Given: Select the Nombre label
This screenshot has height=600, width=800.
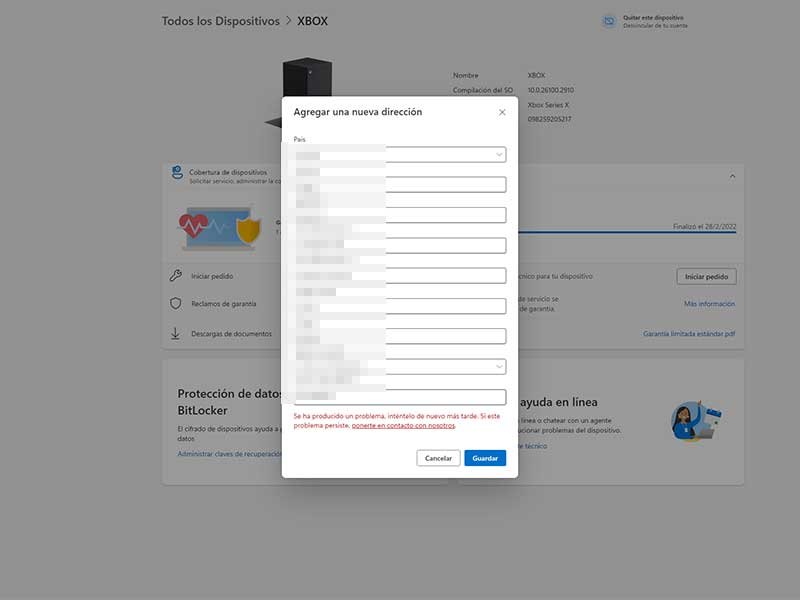Looking at the screenshot, I should 465,76.
